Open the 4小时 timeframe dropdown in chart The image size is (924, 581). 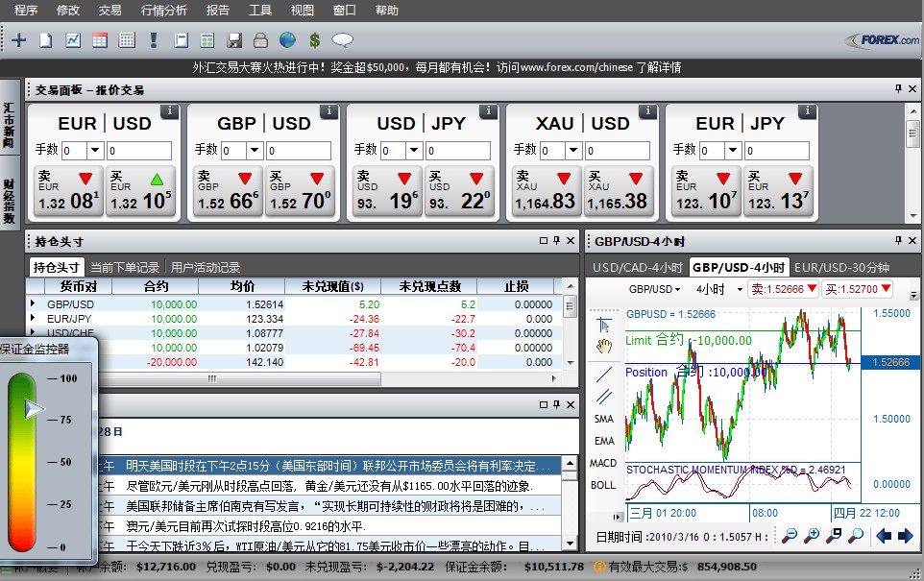point(740,289)
